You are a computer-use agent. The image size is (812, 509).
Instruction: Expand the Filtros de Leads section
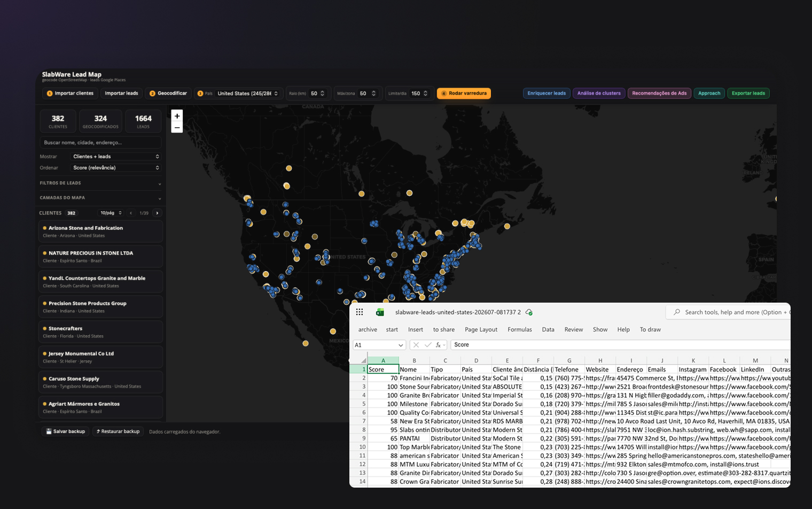pyautogui.click(x=100, y=183)
